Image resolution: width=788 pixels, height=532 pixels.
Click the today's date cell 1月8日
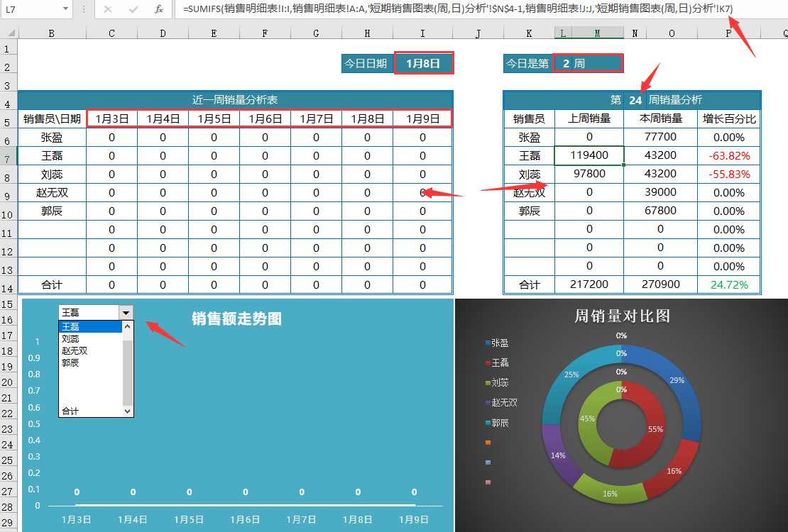[423, 63]
